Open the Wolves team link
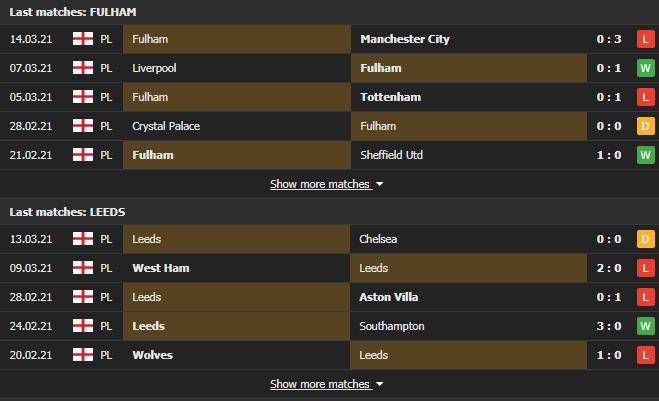The image size is (659, 401). tap(152, 355)
